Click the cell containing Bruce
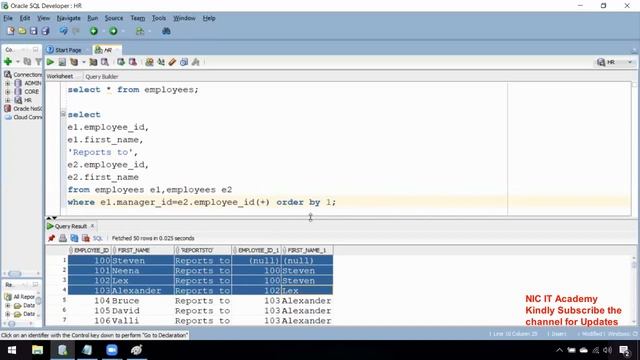 coord(142,301)
